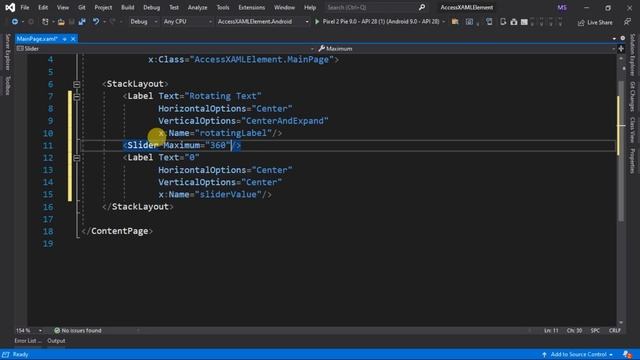640x360 pixels.
Task: Pin the MainPage.xaml tab
Action: tap(64, 39)
